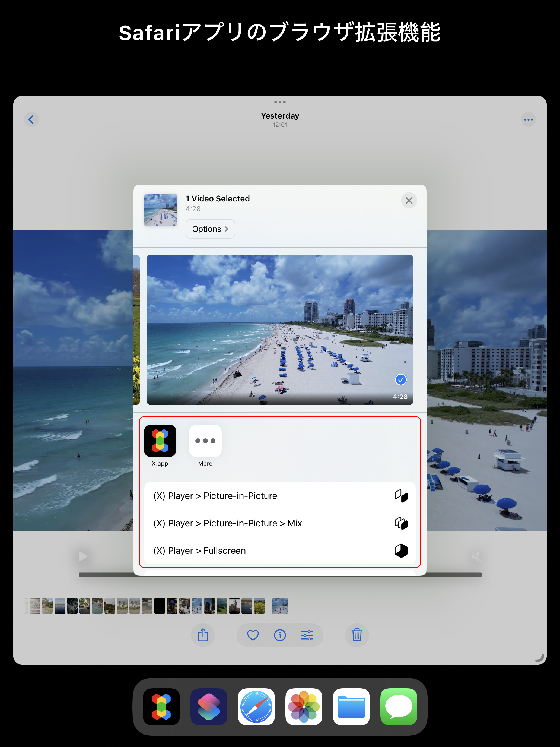Show video info
This screenshot has height=747, width=560.
(280, 635)
